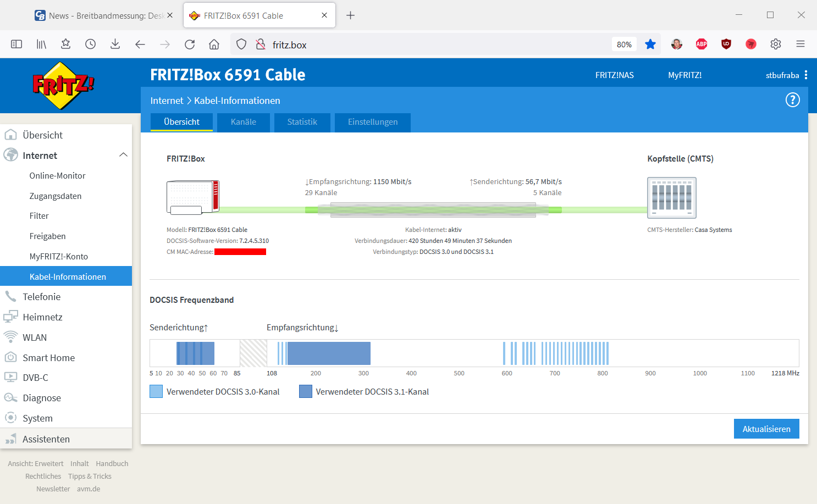
Task: Toggle the bookmark star icon
Action: [x=650, y=45]
